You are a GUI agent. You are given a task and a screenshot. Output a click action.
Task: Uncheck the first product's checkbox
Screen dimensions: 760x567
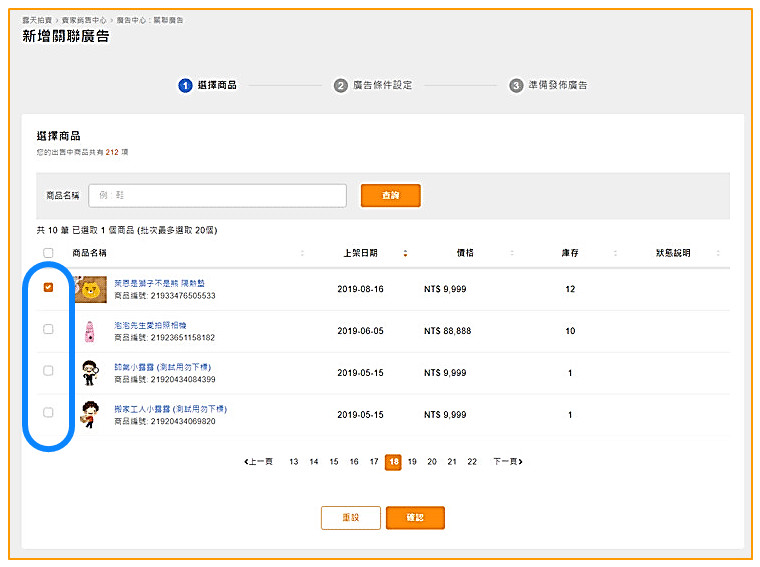pos(48,287)
